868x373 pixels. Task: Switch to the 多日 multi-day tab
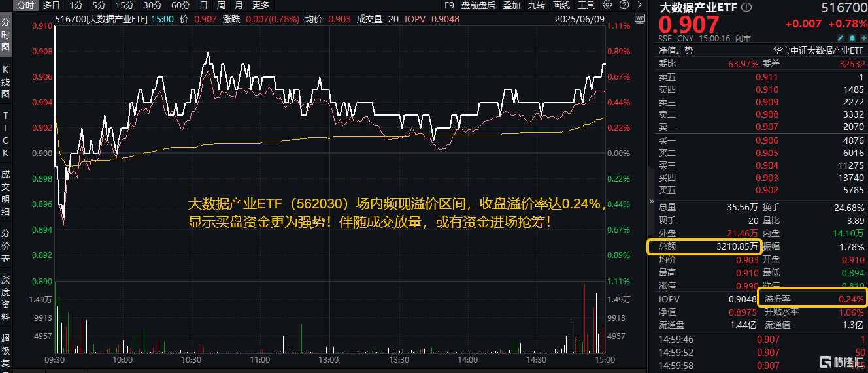point(51,5)
